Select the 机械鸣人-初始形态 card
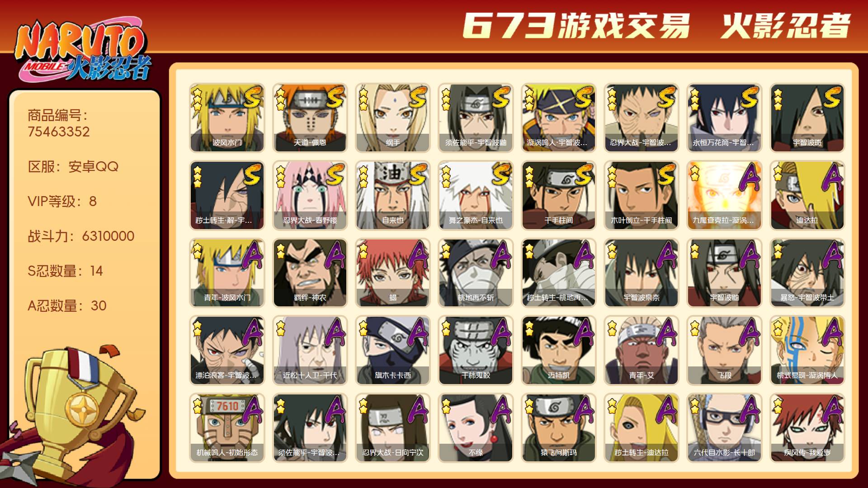 [x=227, y=428]
